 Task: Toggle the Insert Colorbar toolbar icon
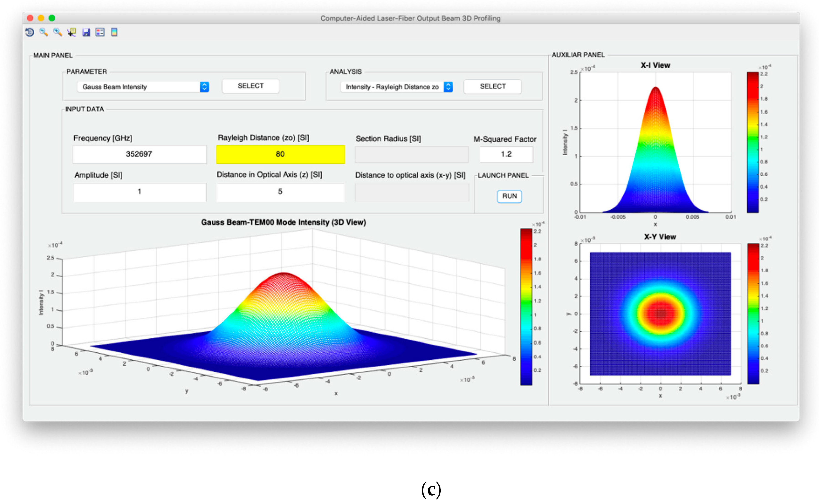114,32
